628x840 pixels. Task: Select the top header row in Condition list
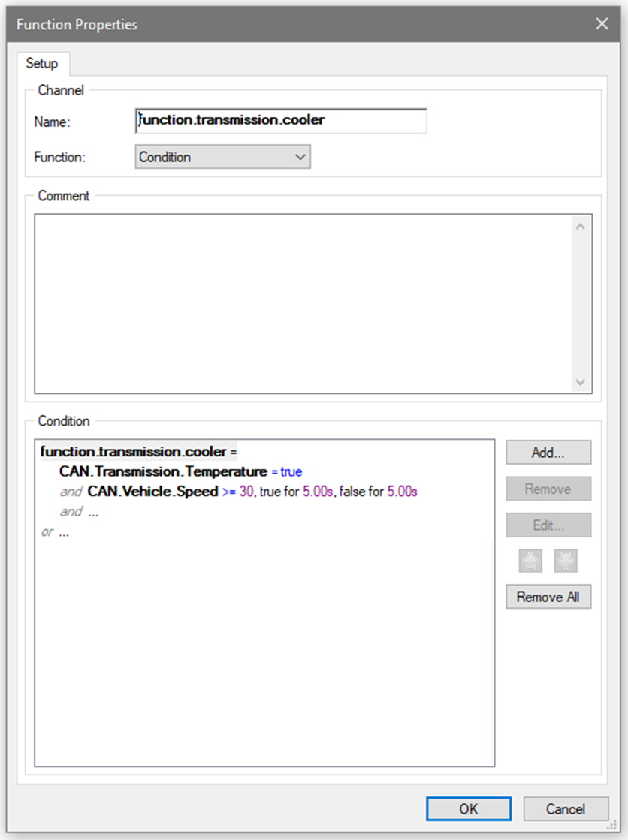tap(138, 452)
